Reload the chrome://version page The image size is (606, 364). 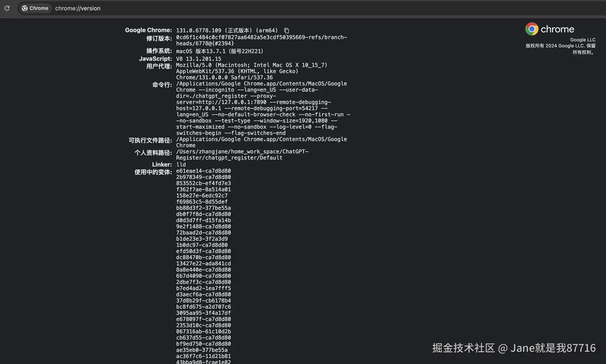coord(7,8)
